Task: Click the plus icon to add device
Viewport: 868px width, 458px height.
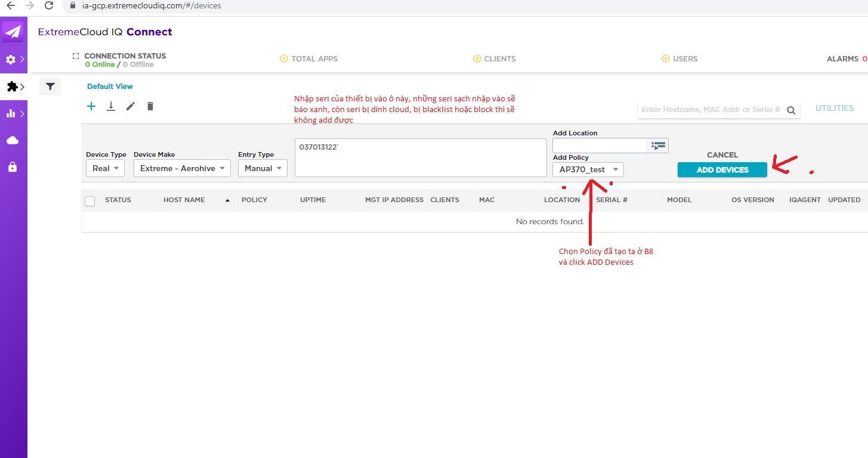Action: [x=91, y=106]
